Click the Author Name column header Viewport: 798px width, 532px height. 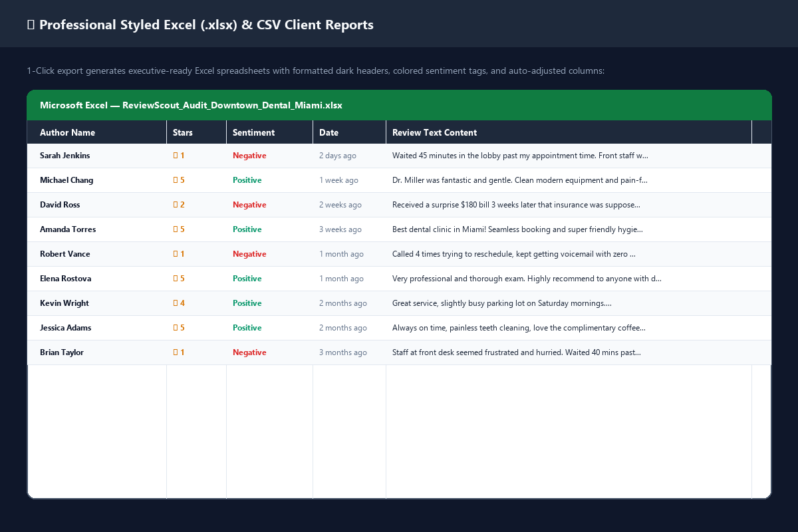point(97,132)
